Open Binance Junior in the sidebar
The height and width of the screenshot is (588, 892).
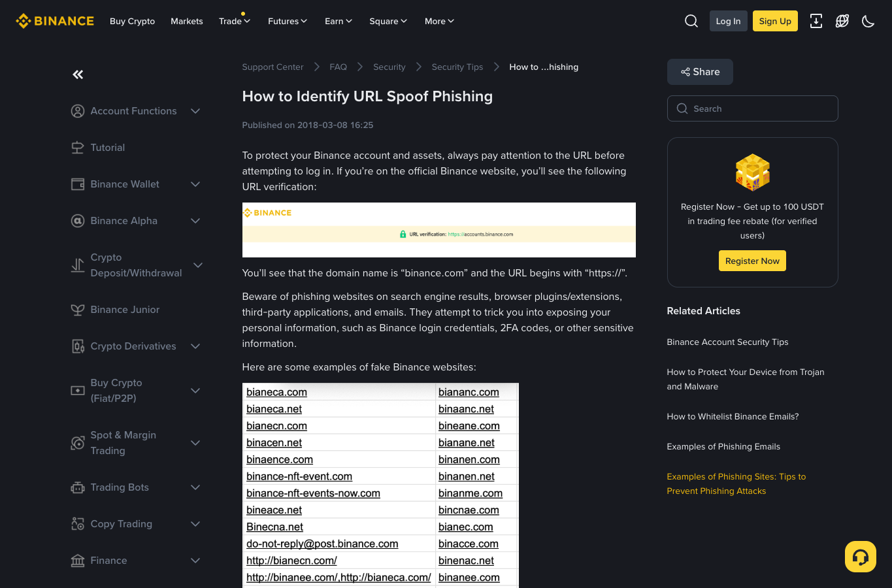(125, 310)
